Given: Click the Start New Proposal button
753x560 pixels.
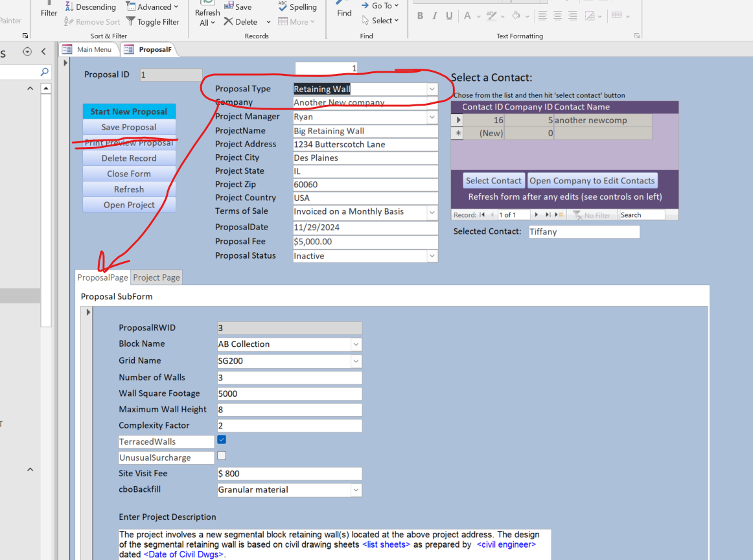Looking at the screenshot, I should 129,111.
